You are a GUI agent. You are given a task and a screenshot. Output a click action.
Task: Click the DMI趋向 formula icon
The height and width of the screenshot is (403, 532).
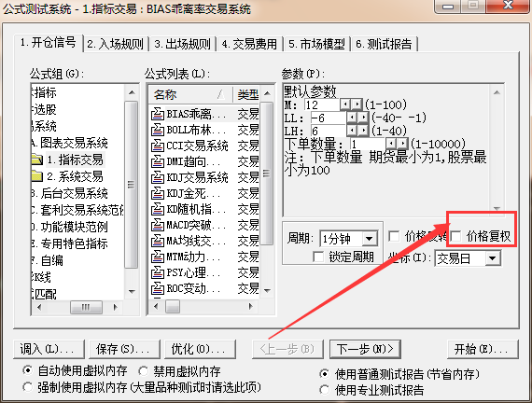coord(158,161)
